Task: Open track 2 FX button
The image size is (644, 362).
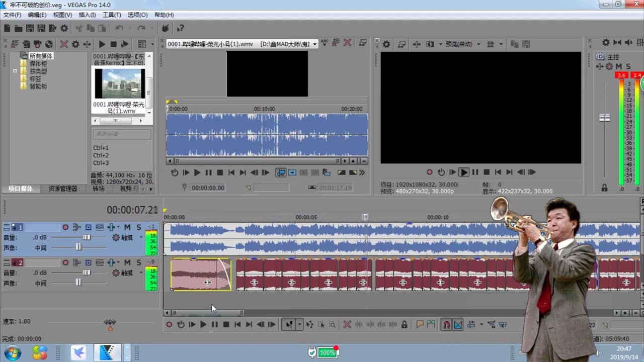Action: pyautogui.click(x=111, y=262)
